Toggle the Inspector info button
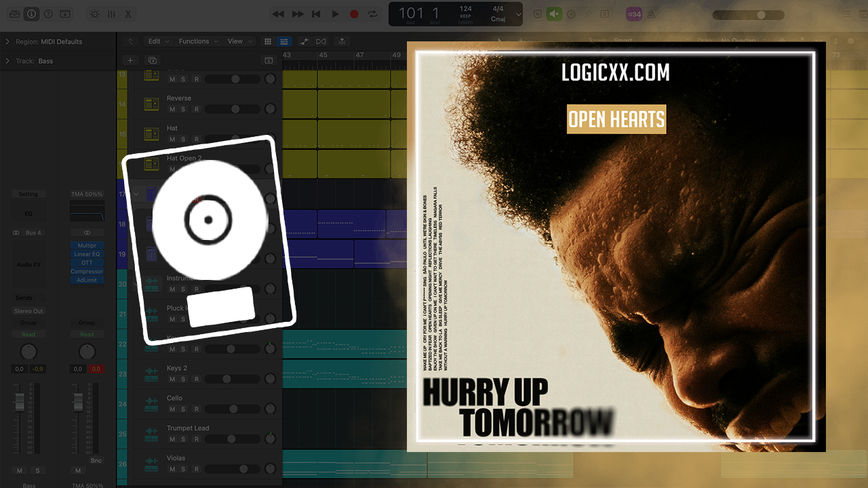The height and width of the screenshot is (488, 868). tap(31, 14)
